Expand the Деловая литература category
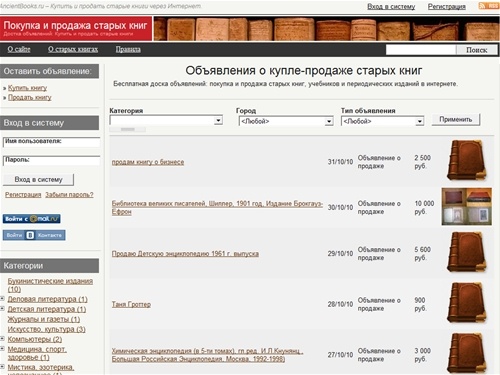The image size is (500, 375). pos(2,298)
